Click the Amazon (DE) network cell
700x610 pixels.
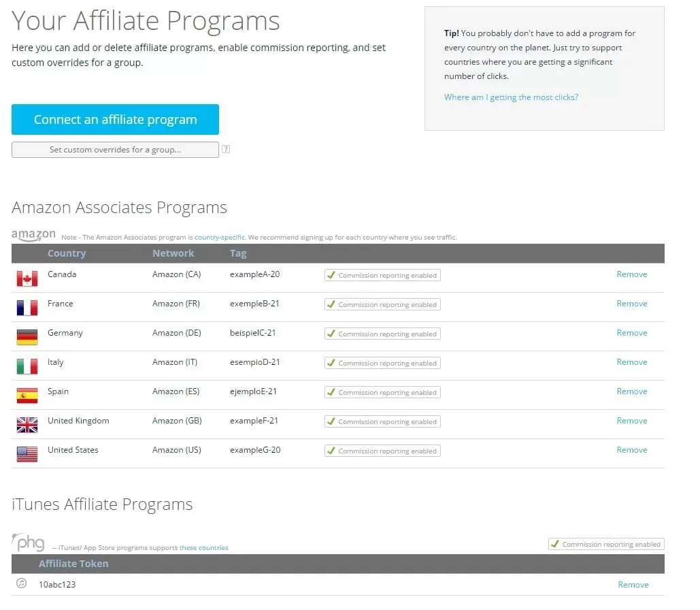point(176,333)
